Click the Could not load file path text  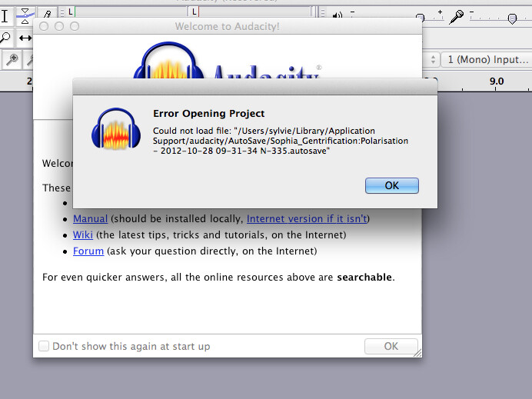[281, 141]
